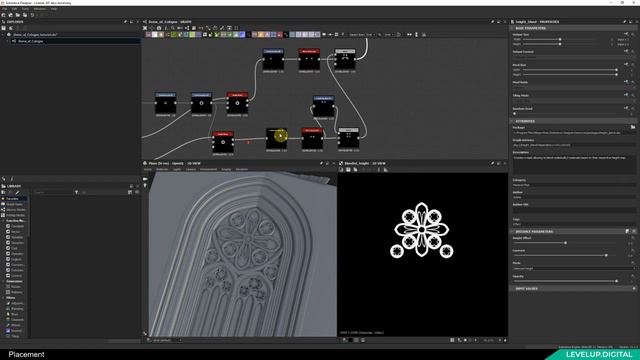
Task: Open the Environment menu in the 3D view
Action: pyautogui.click(x=208, y=169)
